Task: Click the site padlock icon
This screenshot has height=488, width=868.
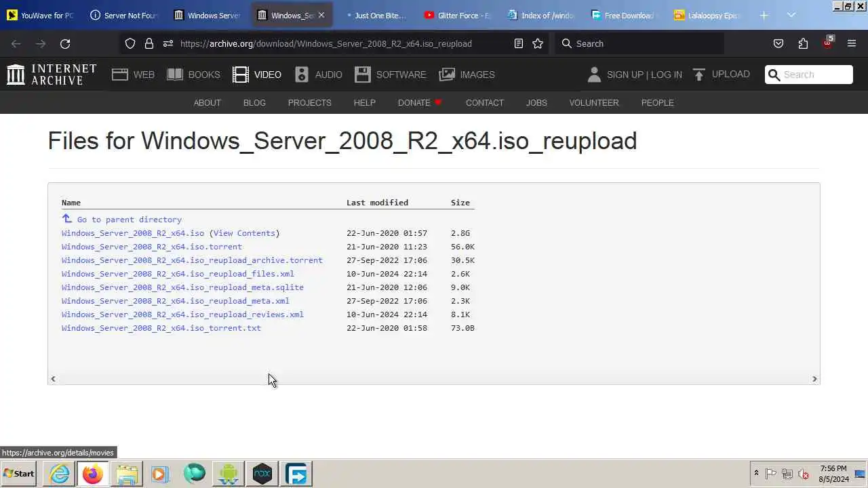Action: point(149,43)
